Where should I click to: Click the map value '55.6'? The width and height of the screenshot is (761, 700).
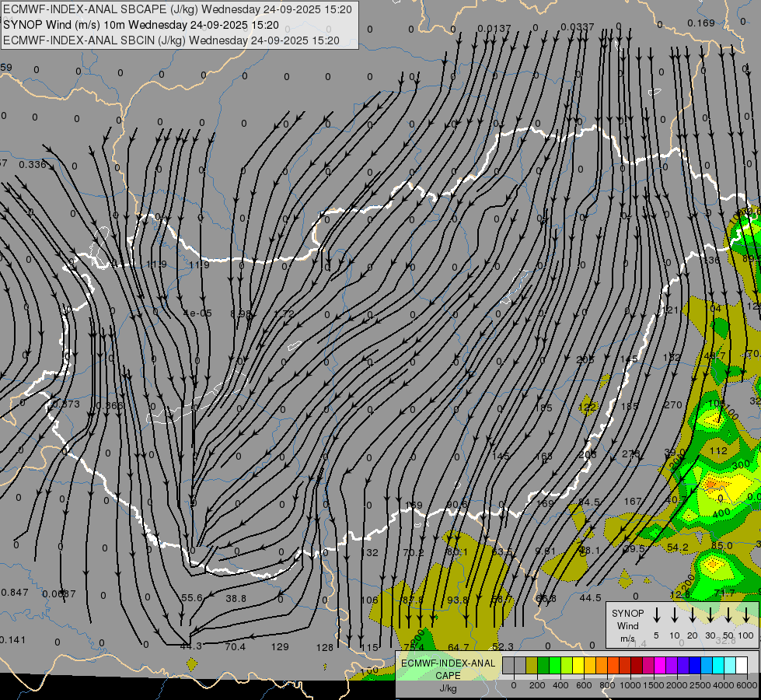pos(192,597)
